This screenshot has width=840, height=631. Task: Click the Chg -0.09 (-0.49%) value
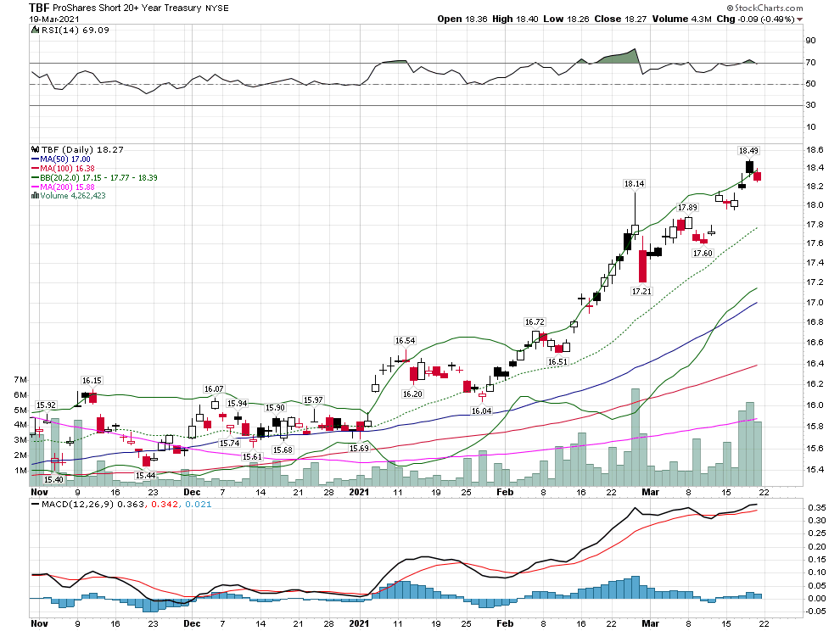(755, 19)
